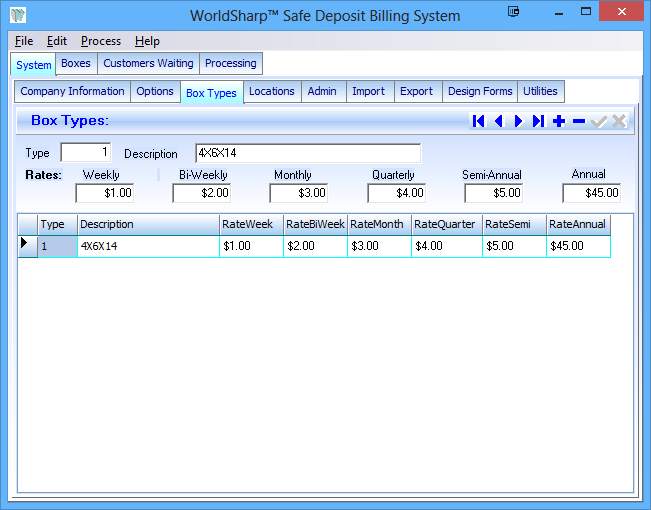Switch to the Boxes tab
The image size is (651, 510).
click(76, 63)
